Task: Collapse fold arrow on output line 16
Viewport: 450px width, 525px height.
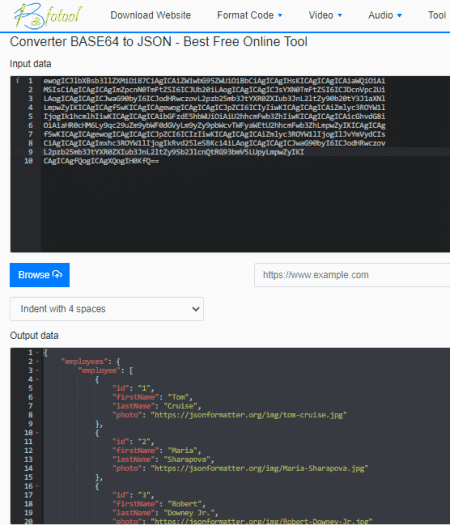Action: [37, 486]
